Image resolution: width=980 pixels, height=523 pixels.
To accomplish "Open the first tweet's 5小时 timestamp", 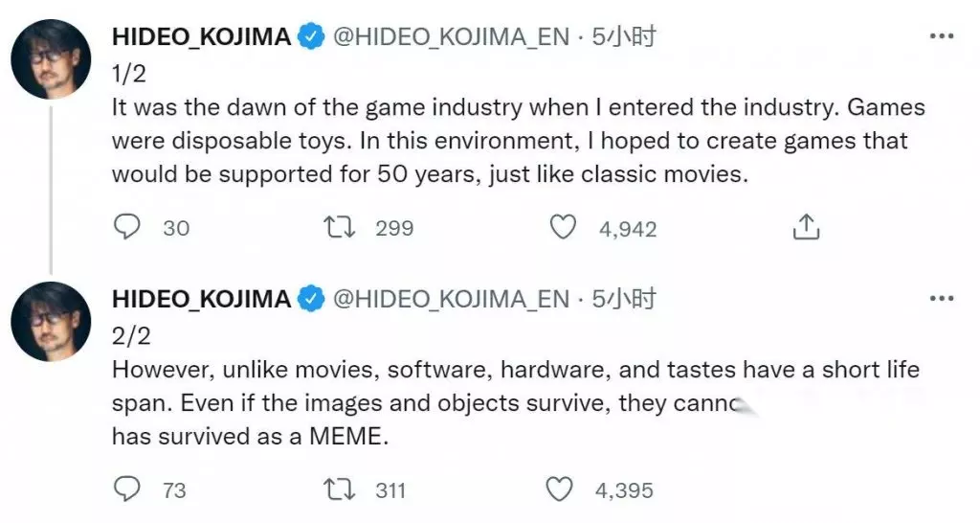I will click(x=624, y=37).
